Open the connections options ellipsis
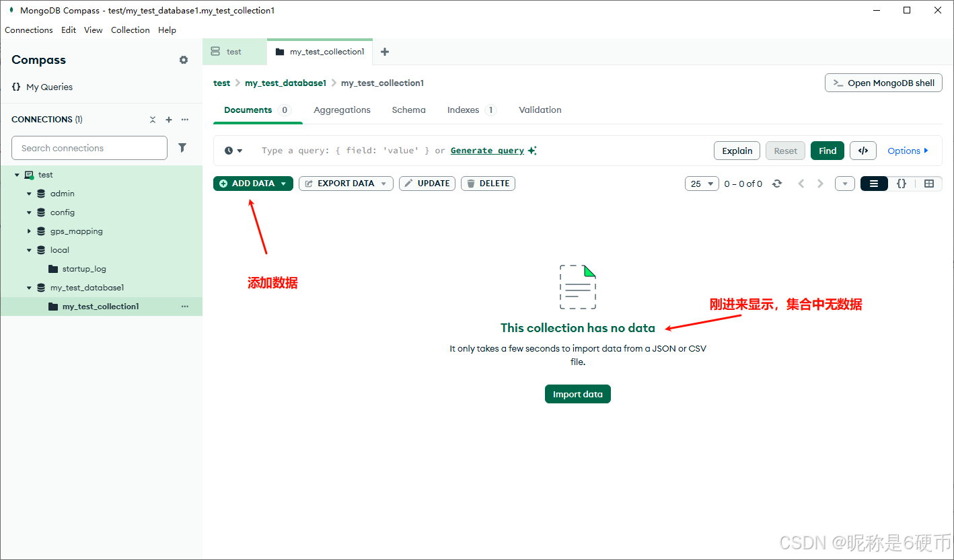Screen dimensions: 954x560 point(185,120)
